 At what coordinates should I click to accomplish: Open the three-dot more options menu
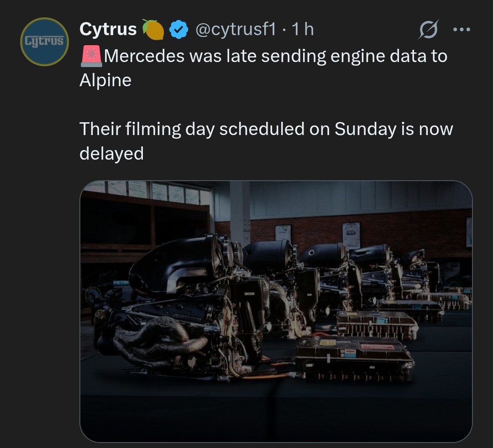[461, 30]
